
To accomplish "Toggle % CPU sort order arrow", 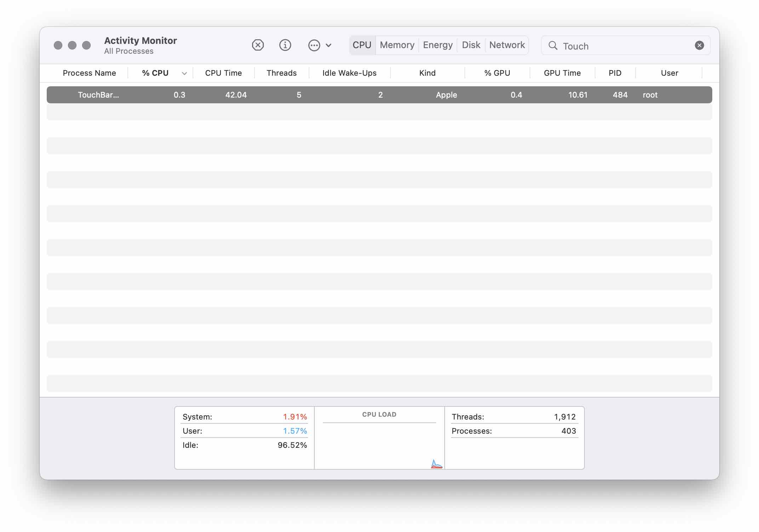I will [x=184, y=73].
